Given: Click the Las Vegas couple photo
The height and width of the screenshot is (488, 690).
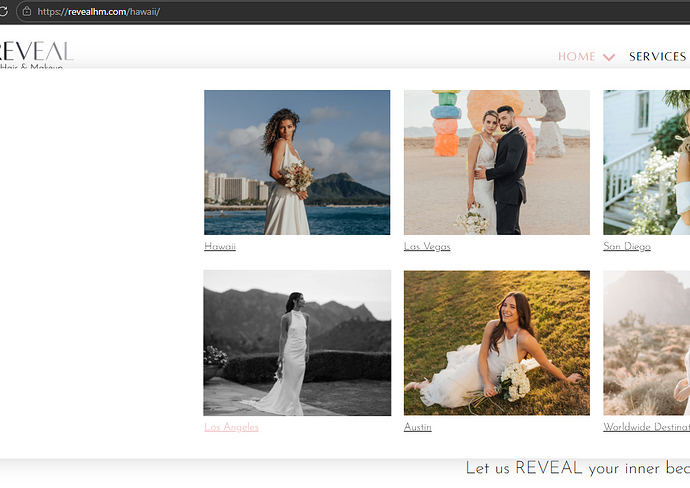Looking at the screenshot, I should click(x=496, y=162).
